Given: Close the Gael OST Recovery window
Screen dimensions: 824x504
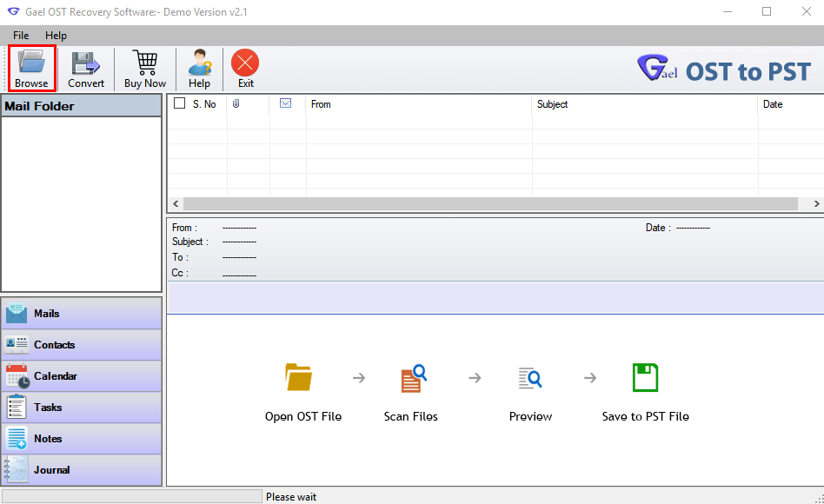Looking at the screenshot, I should click(807, 11).
